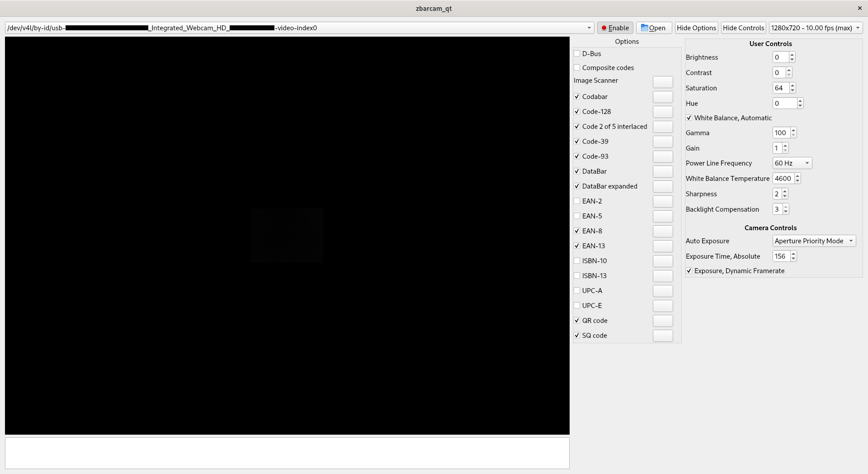Click the Hide Options button

[x=696, y=28]
